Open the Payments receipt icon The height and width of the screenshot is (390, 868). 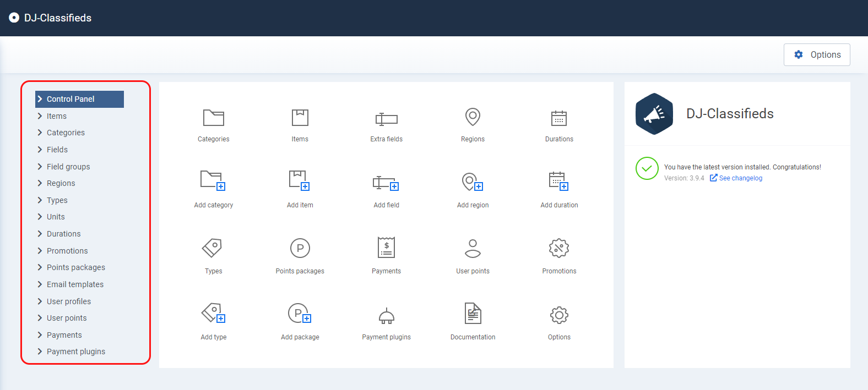tap(387, 248)
